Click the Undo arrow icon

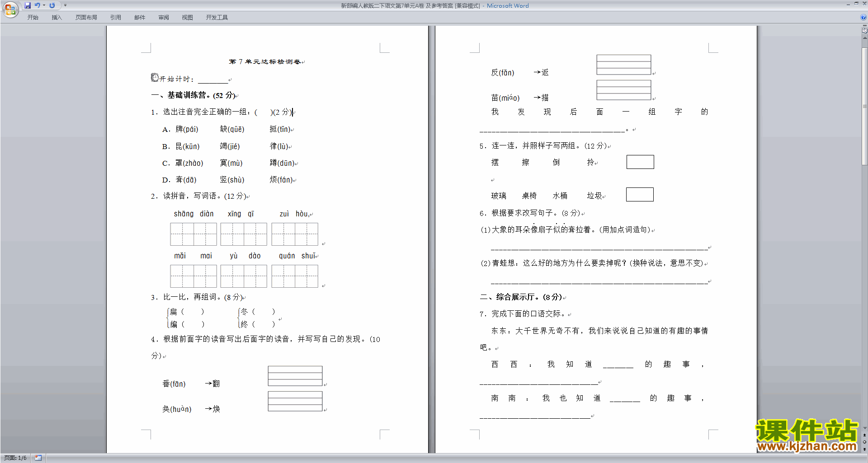pyautogui.click(x=38, y=5)
